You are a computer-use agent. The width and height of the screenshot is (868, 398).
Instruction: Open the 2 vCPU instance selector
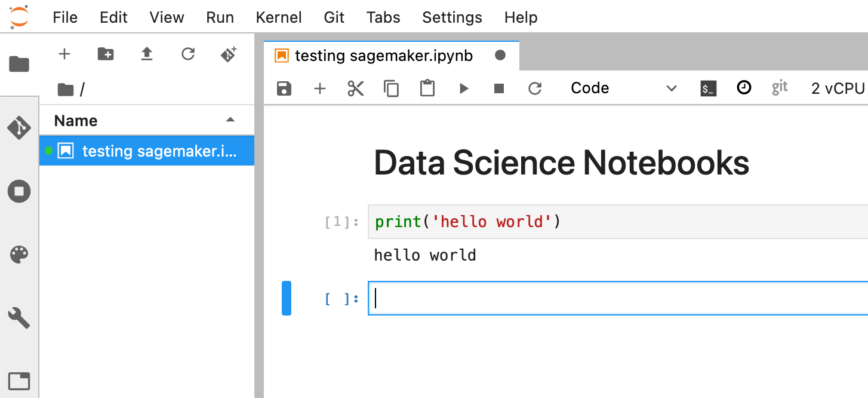click(x=838, y=88)
